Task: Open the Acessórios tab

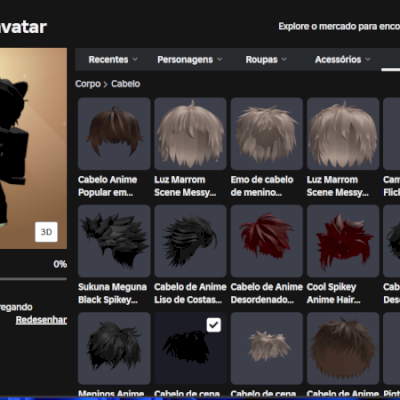Action: click(x=338, y=60)
